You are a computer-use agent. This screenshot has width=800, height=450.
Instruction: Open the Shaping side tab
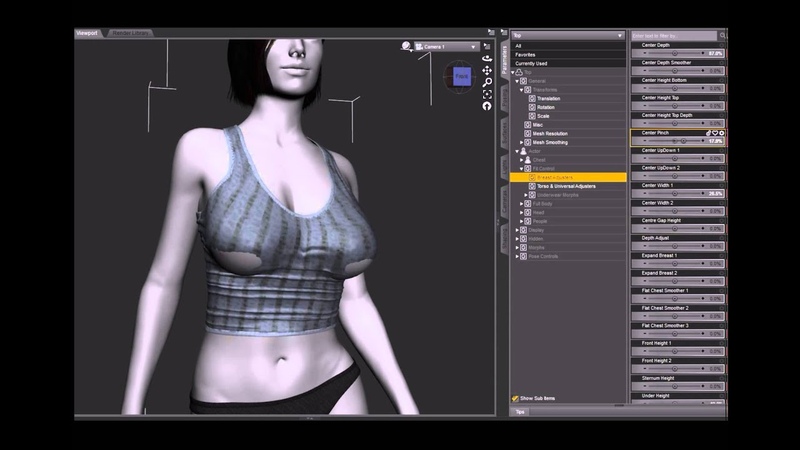tap(505, 239)
